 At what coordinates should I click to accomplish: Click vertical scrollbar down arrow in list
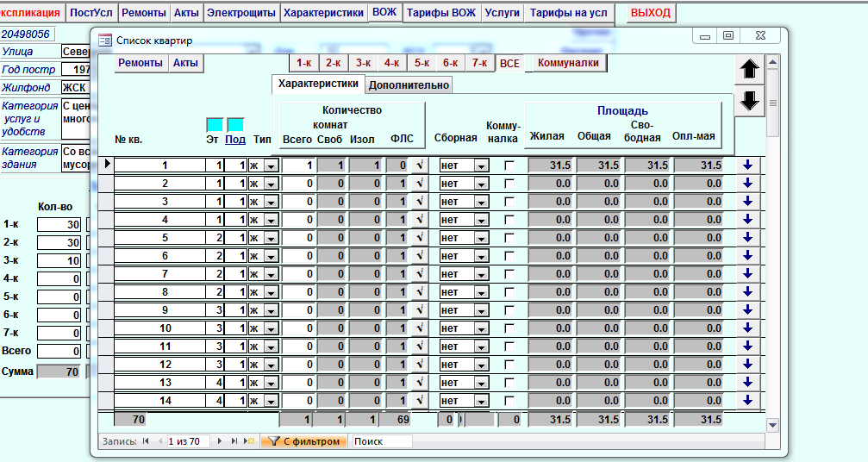[x=773, y=425]
